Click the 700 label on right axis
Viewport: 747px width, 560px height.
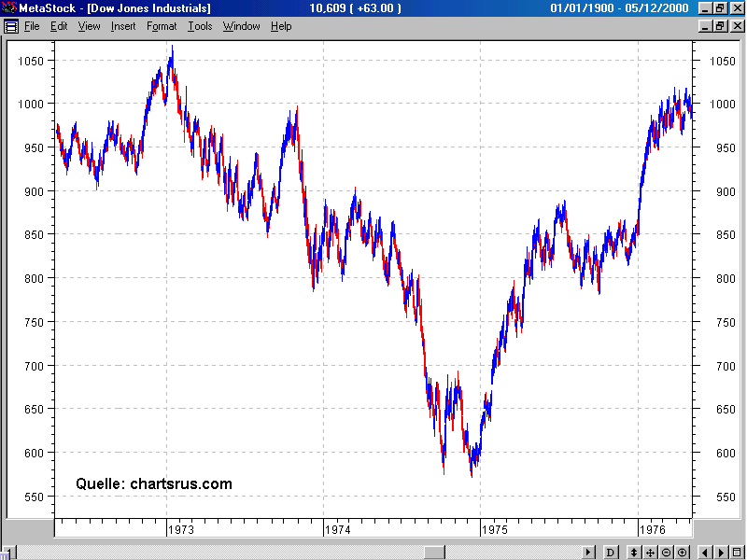tap(726, 366)
